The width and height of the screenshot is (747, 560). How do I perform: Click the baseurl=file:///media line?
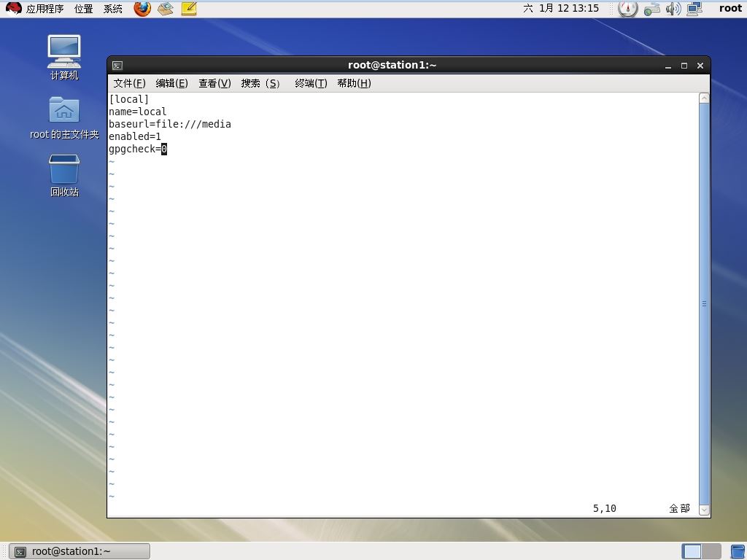[x=169, y=124]
